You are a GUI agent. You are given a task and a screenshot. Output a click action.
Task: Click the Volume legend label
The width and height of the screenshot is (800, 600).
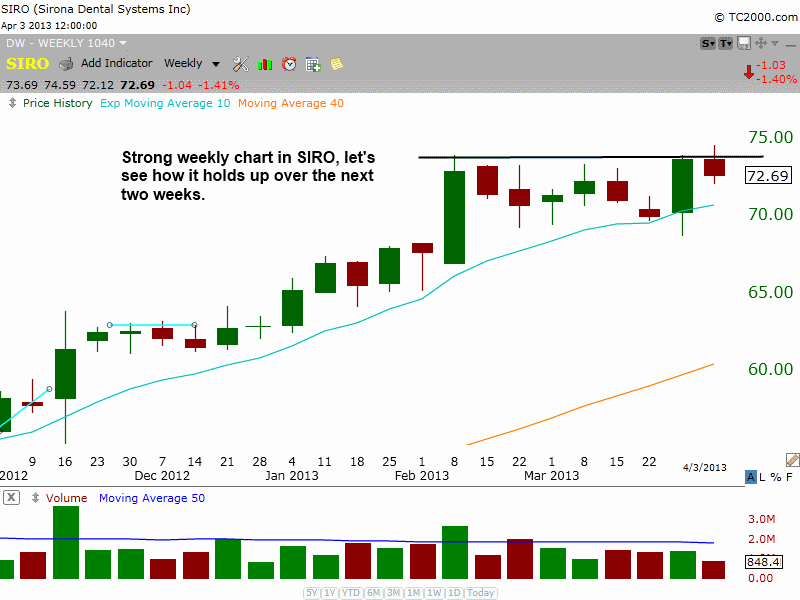(66, 498)
